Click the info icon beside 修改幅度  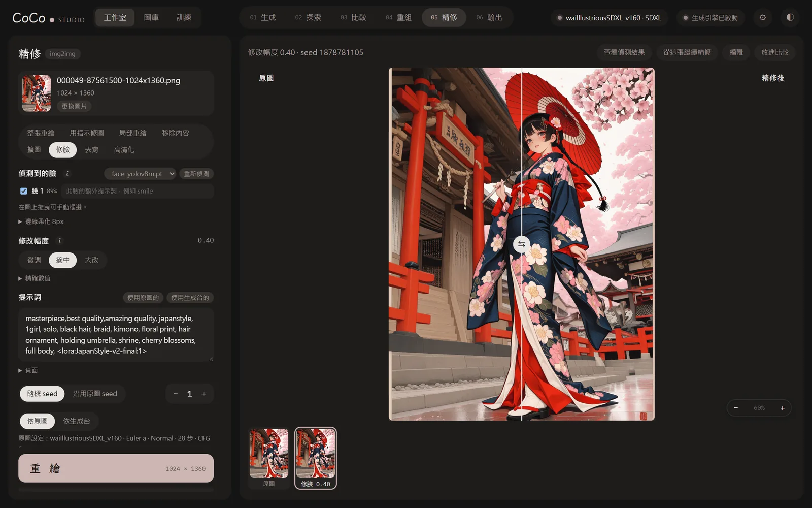point(59,241)
